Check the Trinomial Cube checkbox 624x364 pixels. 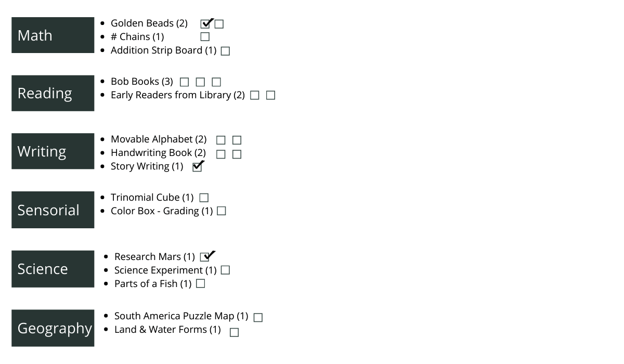point(204,198)
